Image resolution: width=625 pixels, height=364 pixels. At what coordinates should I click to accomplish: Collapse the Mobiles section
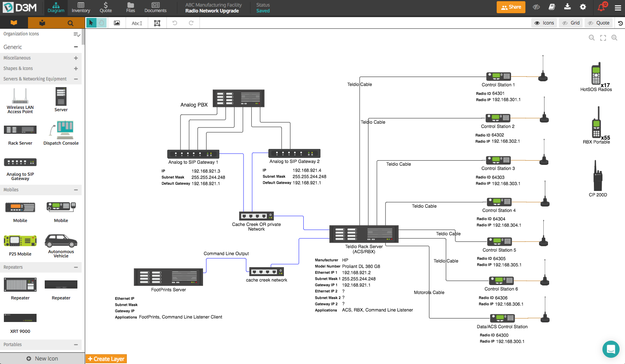pyautogui.click(x=76, y=190)
